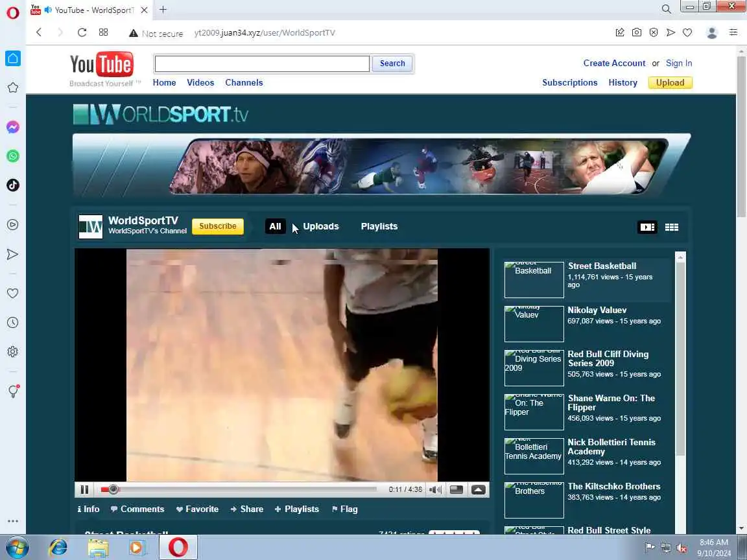Select the Uploads tab

pyautogui.click(x=320, y=226)
